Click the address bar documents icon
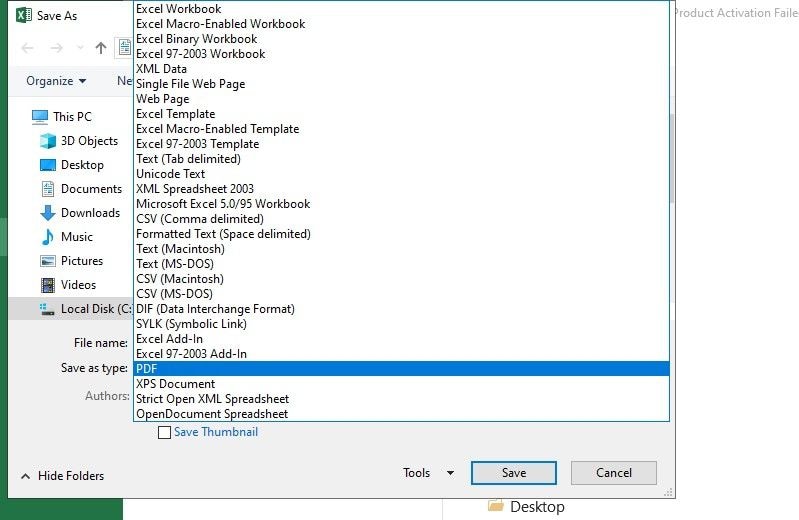 (x=124, y=48)
